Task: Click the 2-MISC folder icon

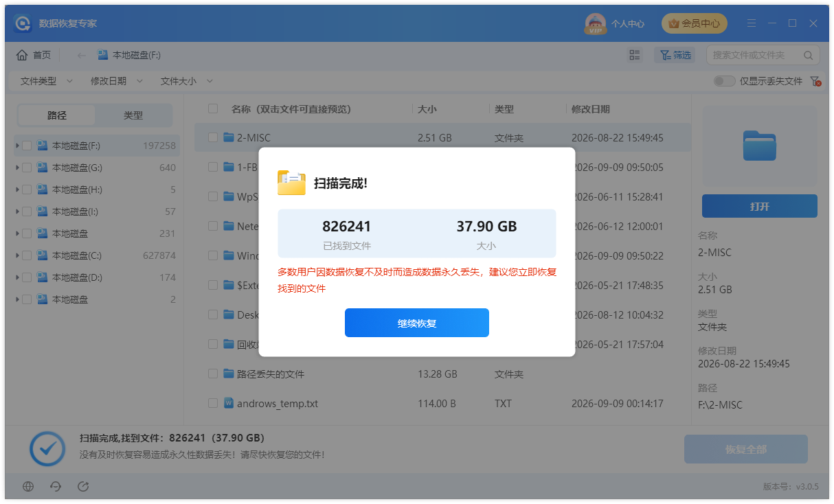Action: 229,137
